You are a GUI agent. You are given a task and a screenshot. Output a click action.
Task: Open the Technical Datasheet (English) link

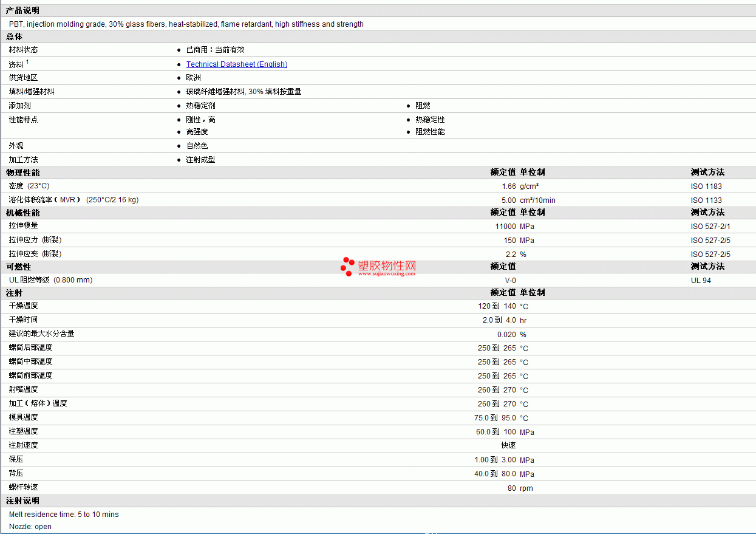236,64
